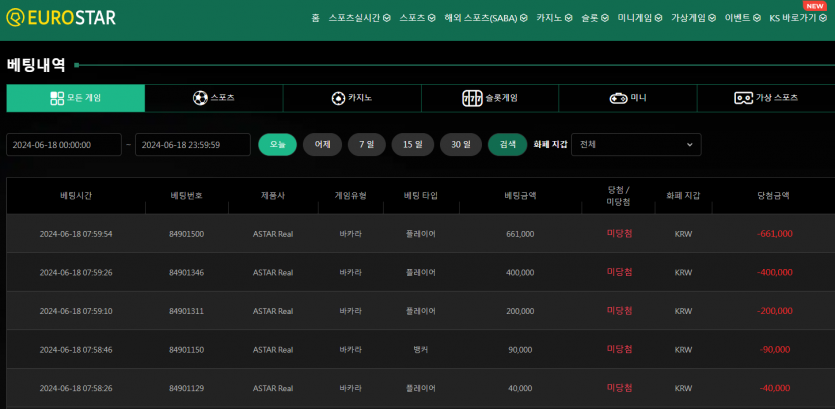This screenshot has height=409, width=835.
Task: Click the 제품사 column header
Action: click(x=273, y=195)
